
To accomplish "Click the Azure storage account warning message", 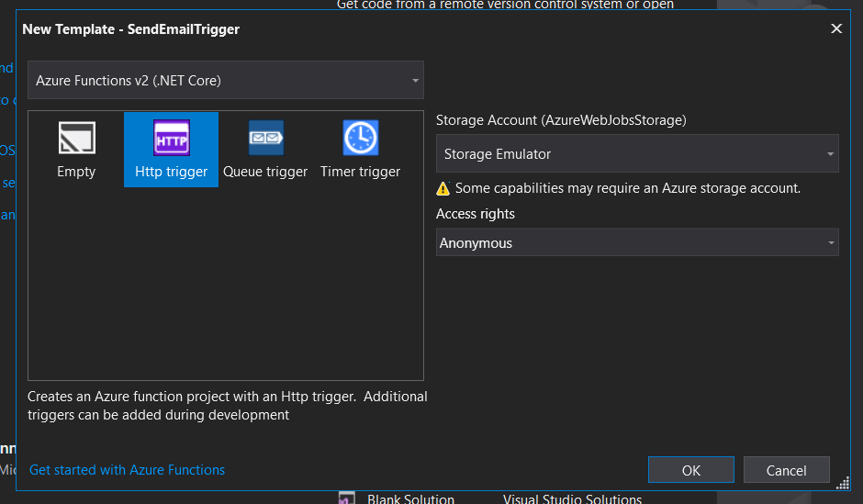I will pos(627,188).
